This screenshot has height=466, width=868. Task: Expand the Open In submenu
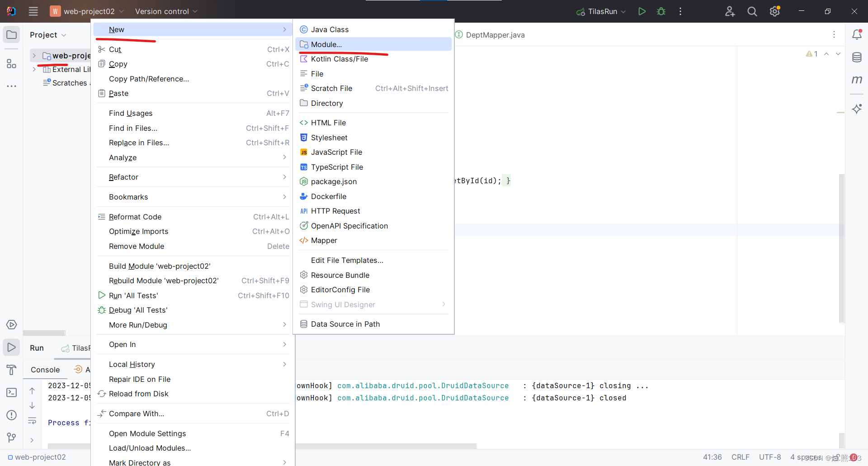coord(193,344)
